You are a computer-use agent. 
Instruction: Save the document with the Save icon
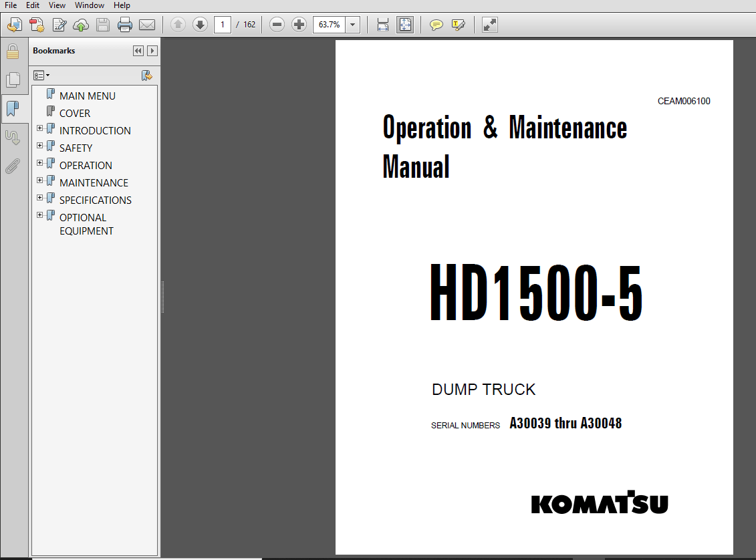pos(102,25)
